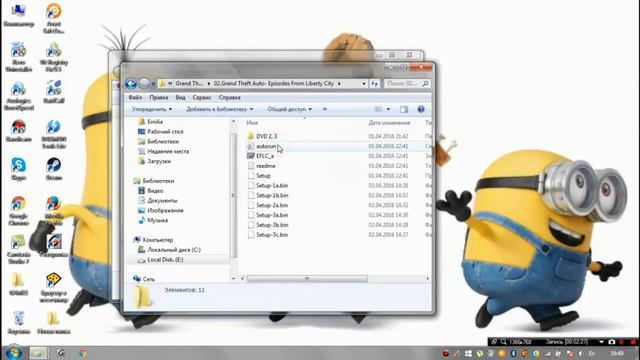Image resolution: width=640 pixels, height=360 pixels.
Task: Open the Mozilla Firefox desktop shortcut
Action: pos(53,211)
